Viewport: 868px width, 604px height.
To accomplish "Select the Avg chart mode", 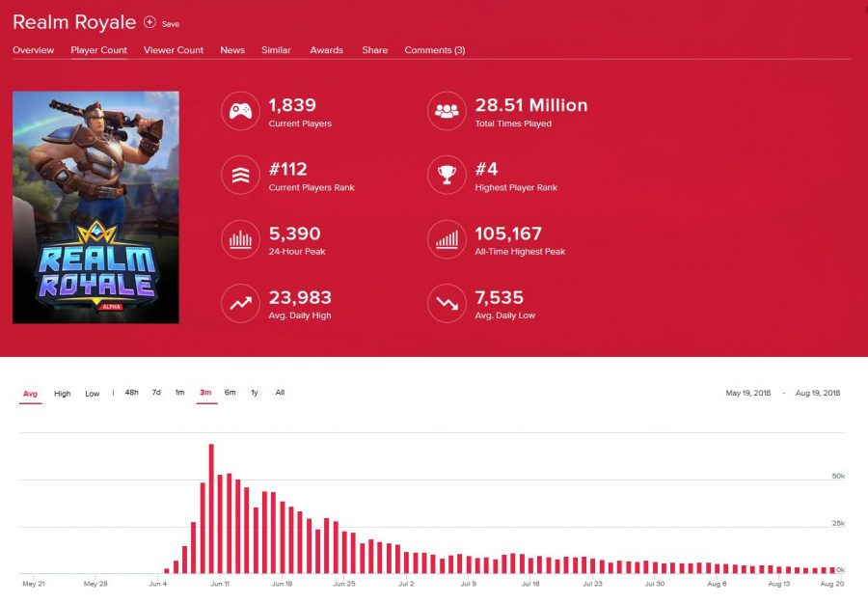I will coord(30,394).
